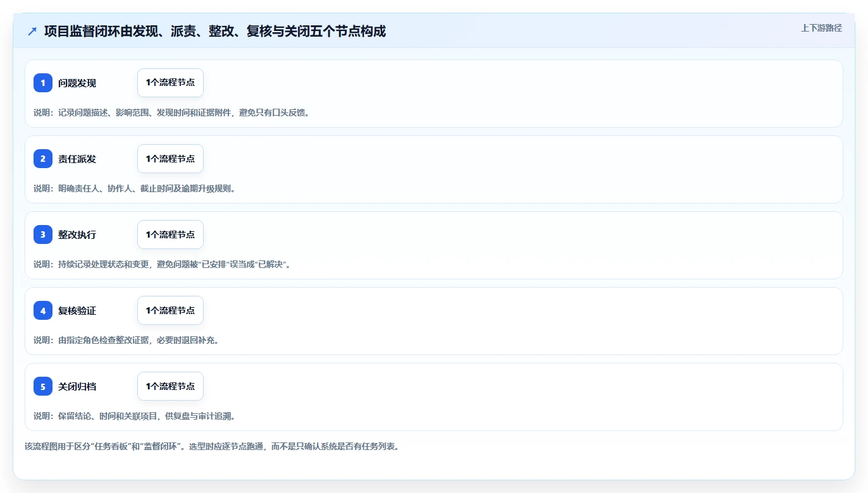The width and height of the screenshot is (868, 493).
Task: Click the description starting 保留结论、时间和关联项目
Action: pos(135,416)
